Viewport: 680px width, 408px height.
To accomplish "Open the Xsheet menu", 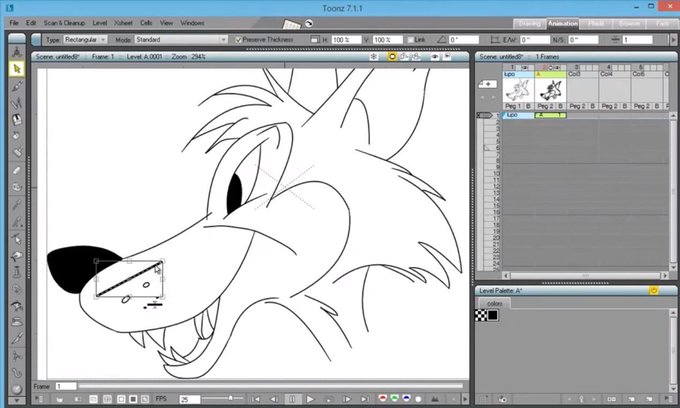I will (x=123, y=23).
